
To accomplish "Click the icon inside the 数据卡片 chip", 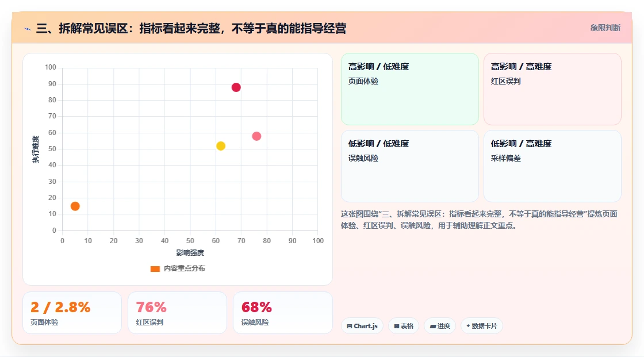I will click(x=468, y=326).
